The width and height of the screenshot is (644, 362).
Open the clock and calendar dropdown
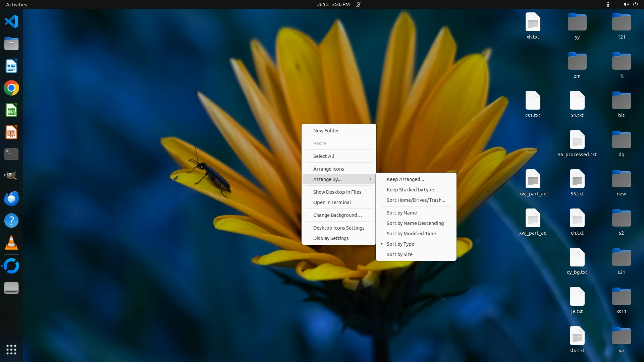(333, 4)
